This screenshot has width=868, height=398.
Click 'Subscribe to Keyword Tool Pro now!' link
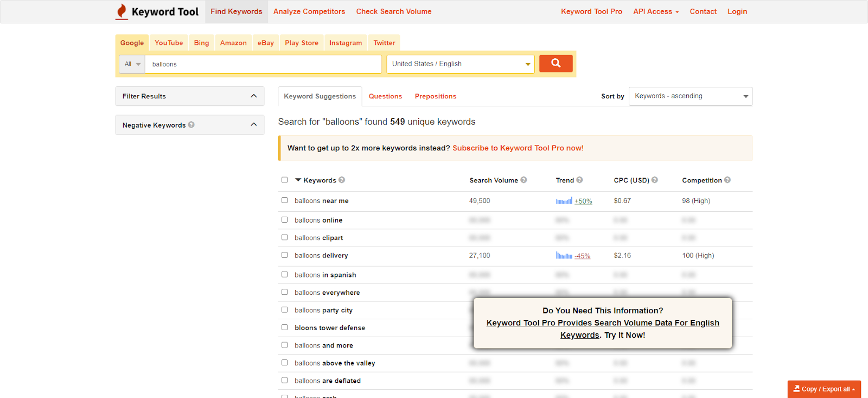tap(518, 148)
